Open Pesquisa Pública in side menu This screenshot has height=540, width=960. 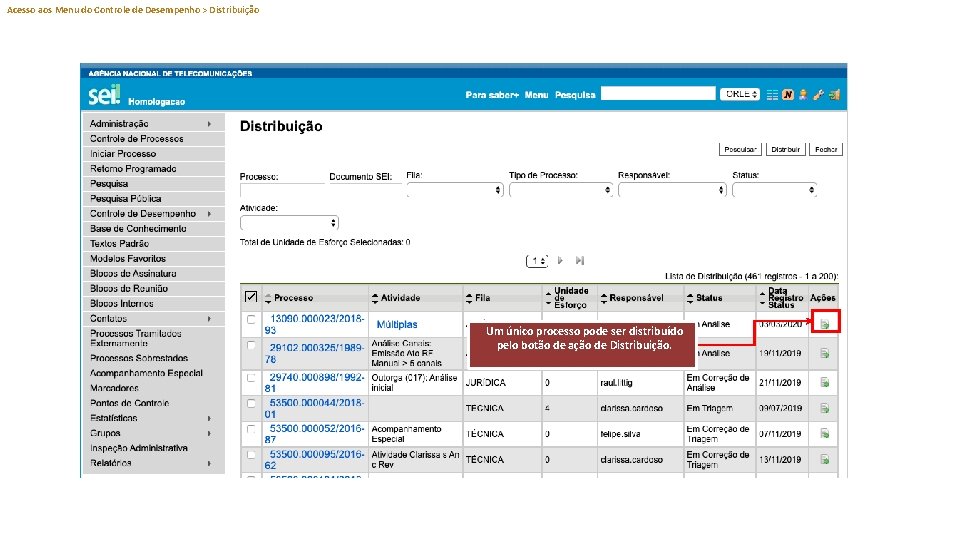point(153,199)
